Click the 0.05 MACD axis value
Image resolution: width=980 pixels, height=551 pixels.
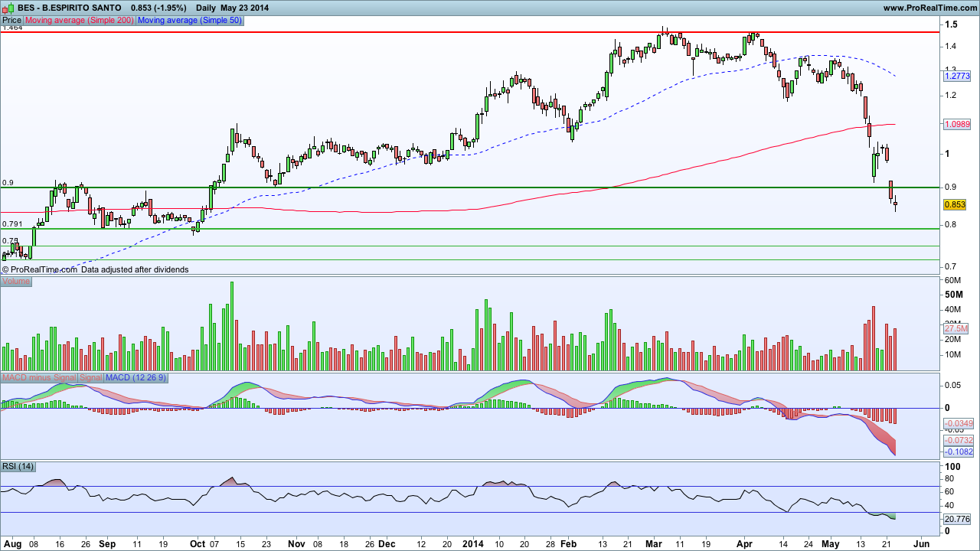953,386
